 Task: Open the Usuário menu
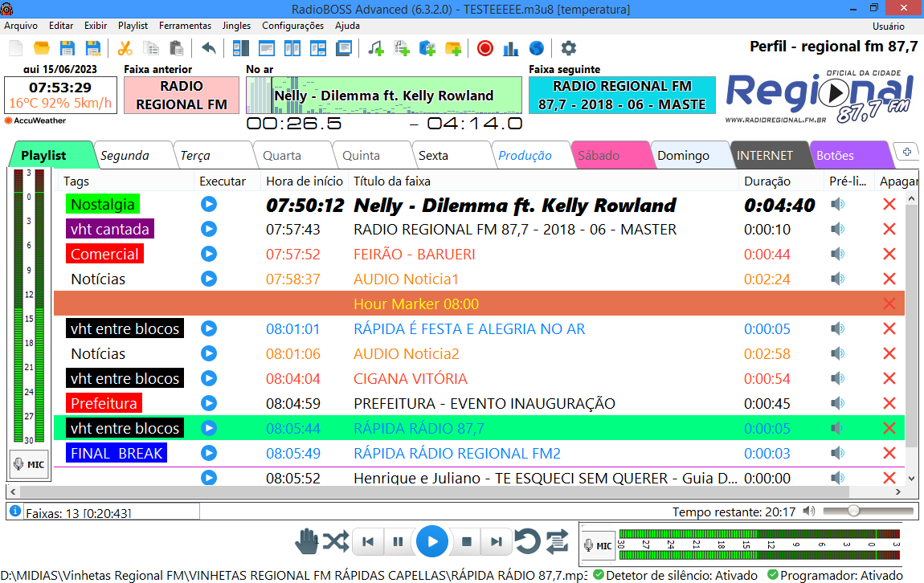click(888, 26)
